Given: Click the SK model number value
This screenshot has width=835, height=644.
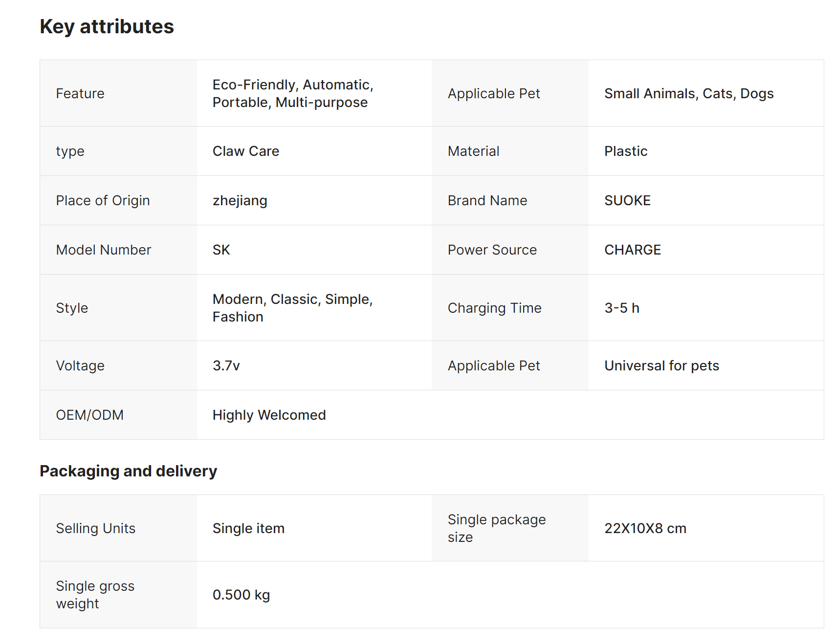Looking at the screenshot, I should [221, 250].
